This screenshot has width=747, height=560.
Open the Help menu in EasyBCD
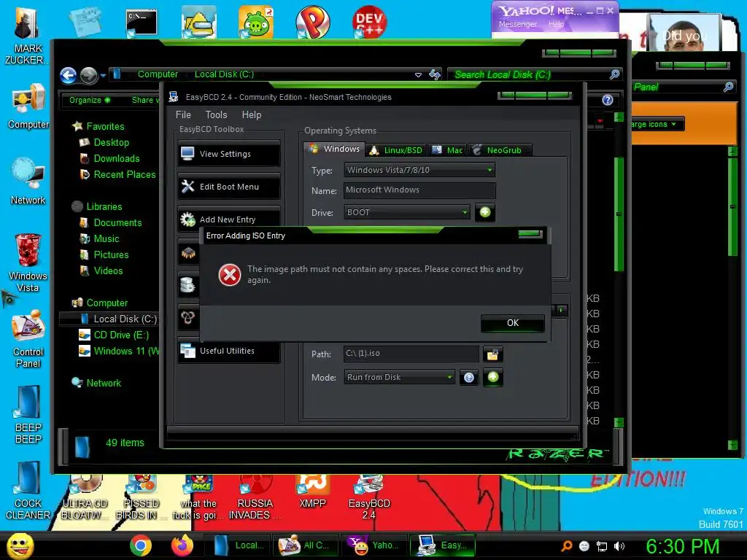coord(252,114)
